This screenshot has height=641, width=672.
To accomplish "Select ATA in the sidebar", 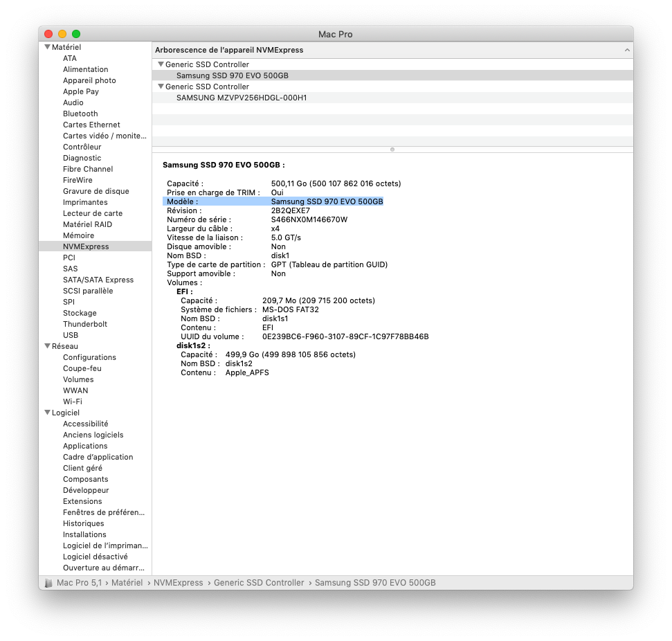I will tap(70, 58).
